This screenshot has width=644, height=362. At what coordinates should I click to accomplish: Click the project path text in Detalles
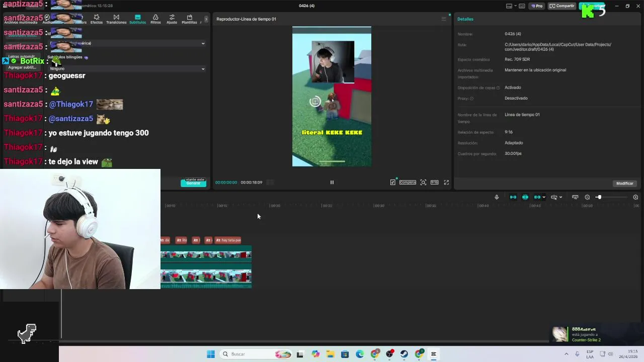point(558,47)
